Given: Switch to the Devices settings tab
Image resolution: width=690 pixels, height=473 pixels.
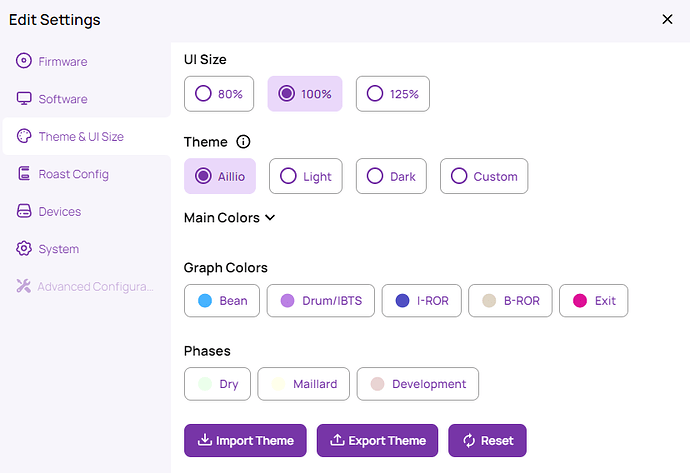Looking at the screenshot, I should point(59,212).
